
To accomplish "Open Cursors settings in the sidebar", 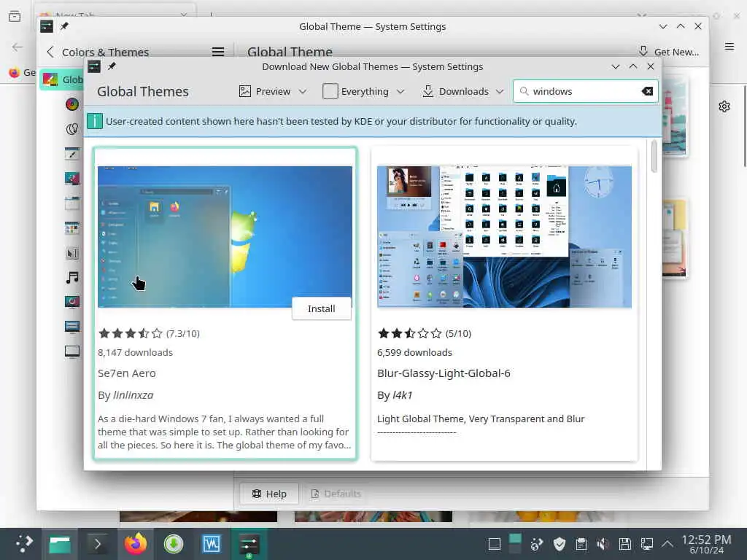I will [72, 253].
